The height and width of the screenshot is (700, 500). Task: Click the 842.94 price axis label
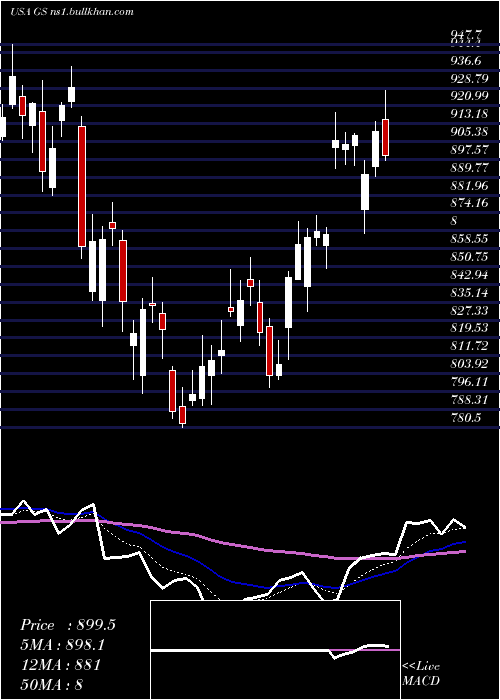click(469, 275)
